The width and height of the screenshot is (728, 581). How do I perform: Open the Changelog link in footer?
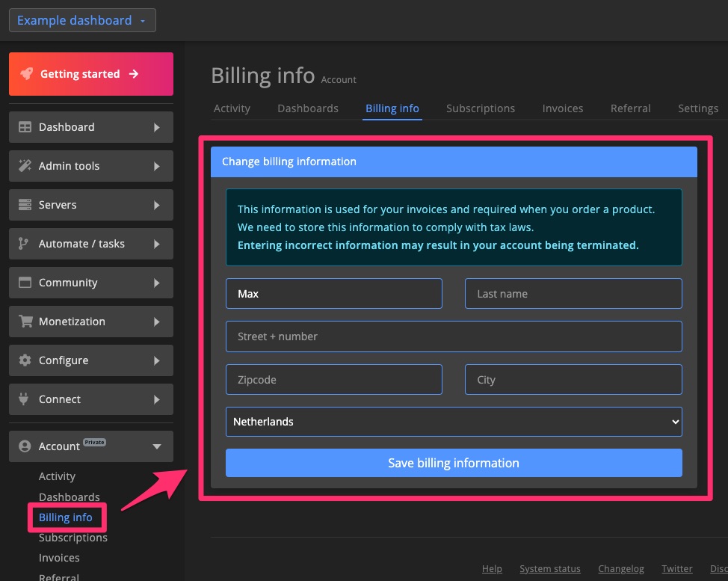[x=621, y=568]
